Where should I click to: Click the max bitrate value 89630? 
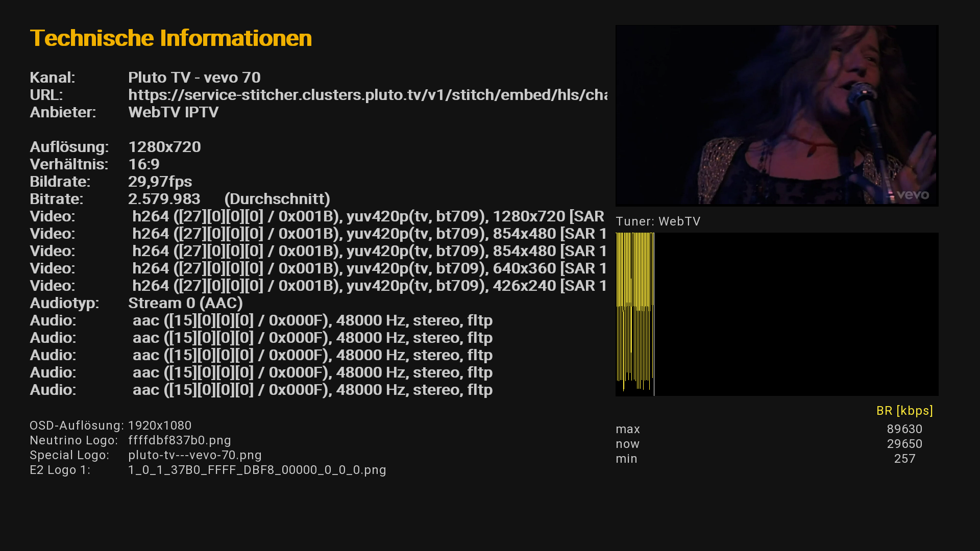click(x=904, y=429)
